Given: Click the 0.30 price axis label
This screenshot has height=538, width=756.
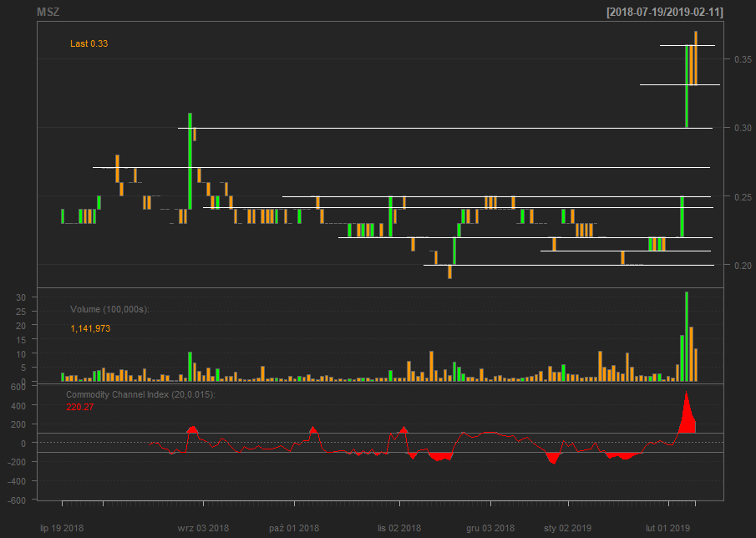Looking at the screenshot, I should (743, 128).
